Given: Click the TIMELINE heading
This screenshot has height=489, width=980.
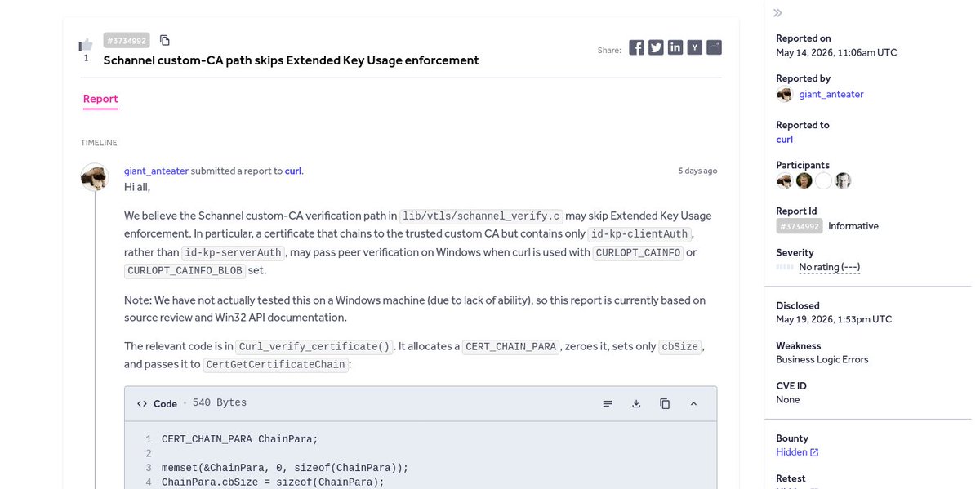Looking at the screenshot, I should pyautogui.click(x=99, y=143).
